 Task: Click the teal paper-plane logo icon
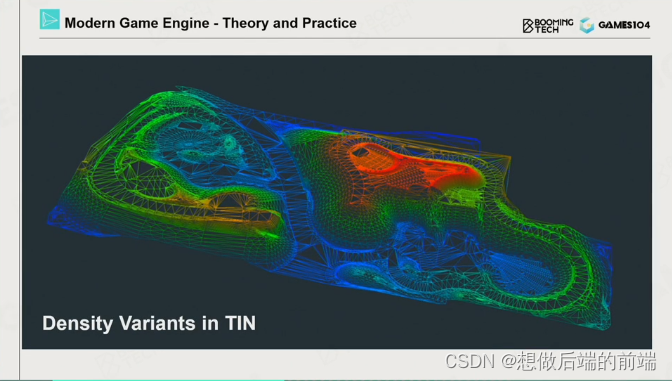point(50,19)
